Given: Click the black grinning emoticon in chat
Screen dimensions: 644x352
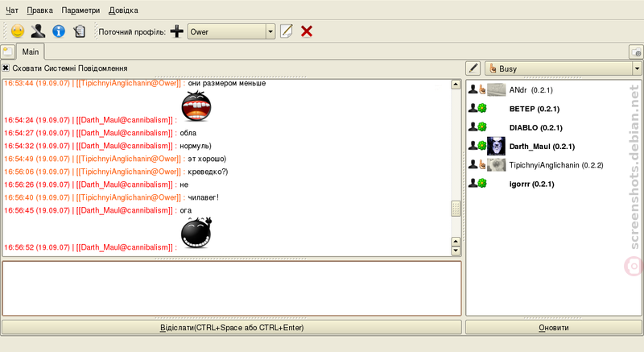Looking at the screenshot, I should tap(196, 233).
